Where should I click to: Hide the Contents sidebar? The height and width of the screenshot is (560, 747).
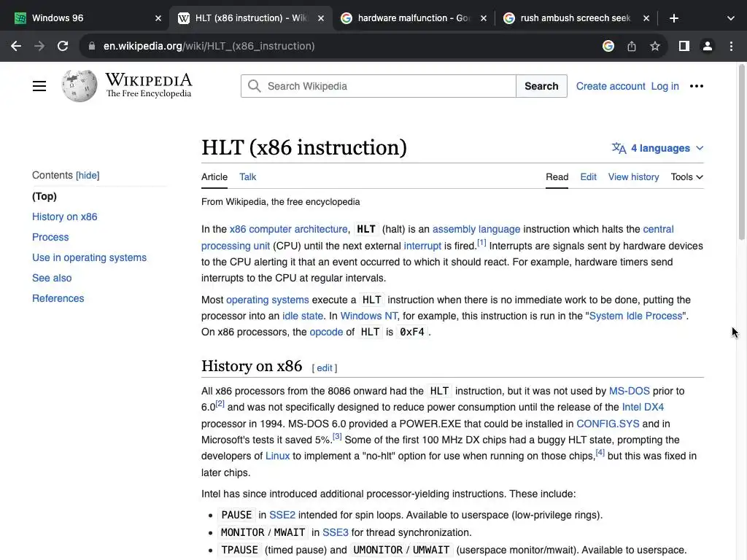[88, 175]
